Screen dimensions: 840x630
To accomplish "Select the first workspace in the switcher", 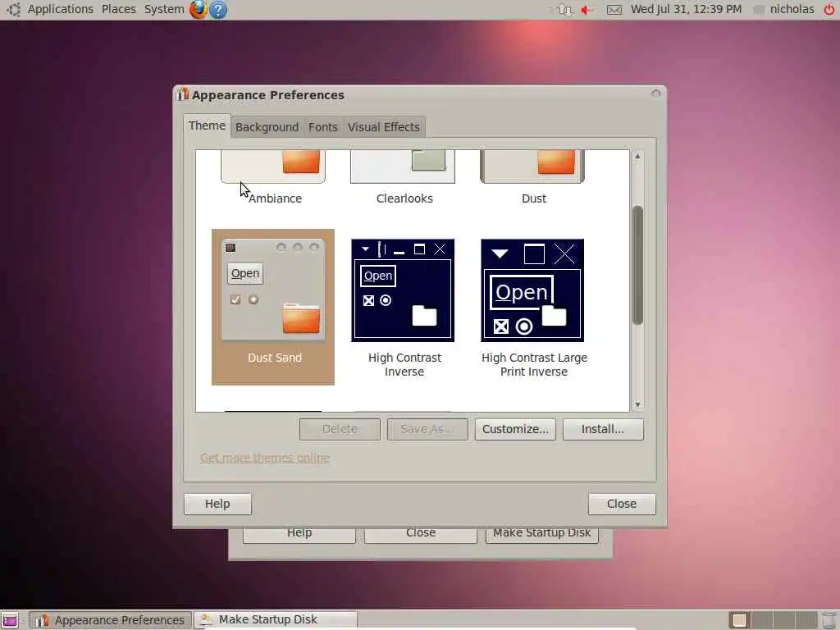I will click(x=739, y=620).
